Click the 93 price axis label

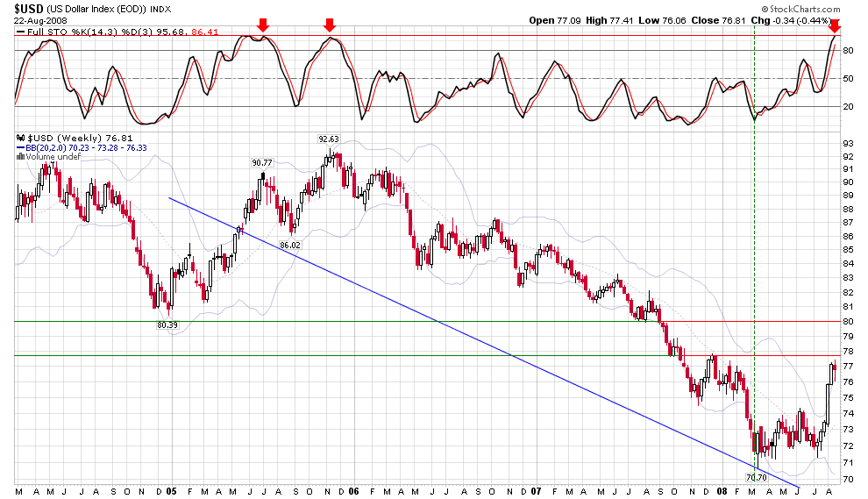(x=848, y=144)
